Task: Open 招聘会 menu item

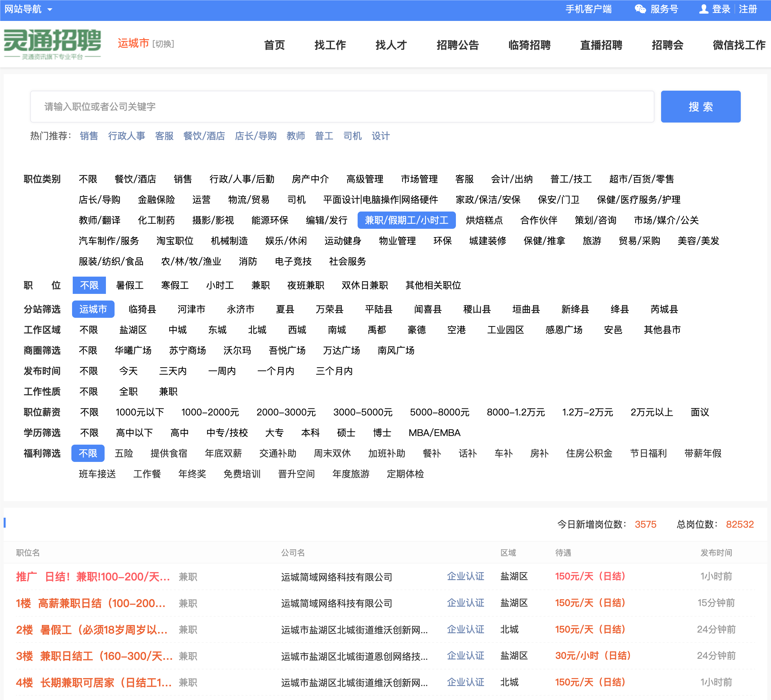Action: tap(667, 45)
